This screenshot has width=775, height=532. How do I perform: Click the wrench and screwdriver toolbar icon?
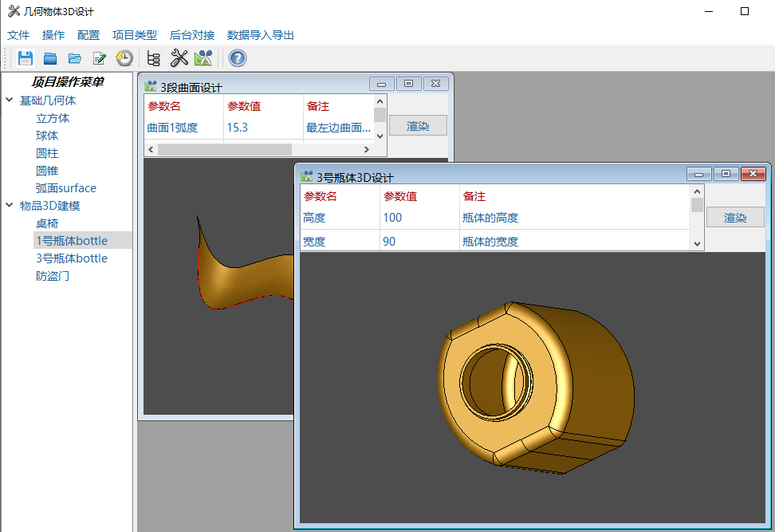pyautogui.click(x=179, y=58)
